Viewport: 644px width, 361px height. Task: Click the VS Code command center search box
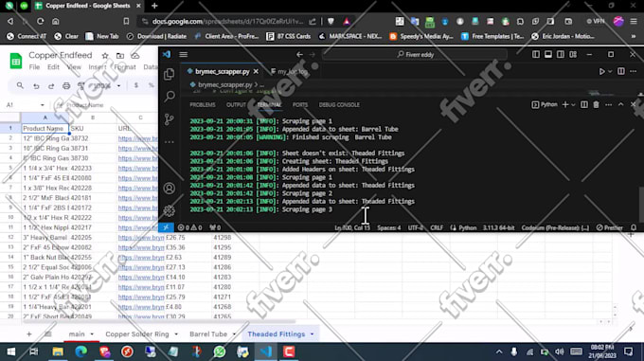pos(415,54)
